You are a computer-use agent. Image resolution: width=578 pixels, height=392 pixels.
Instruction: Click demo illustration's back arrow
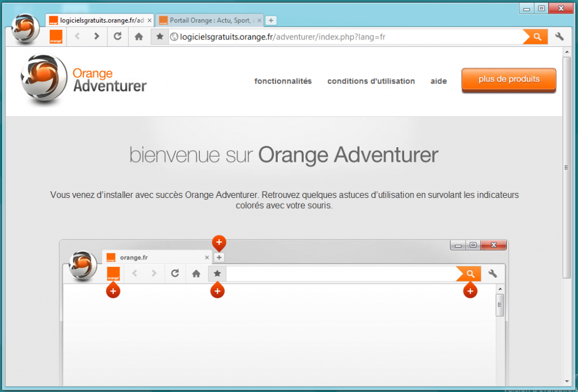coord(134,274)
